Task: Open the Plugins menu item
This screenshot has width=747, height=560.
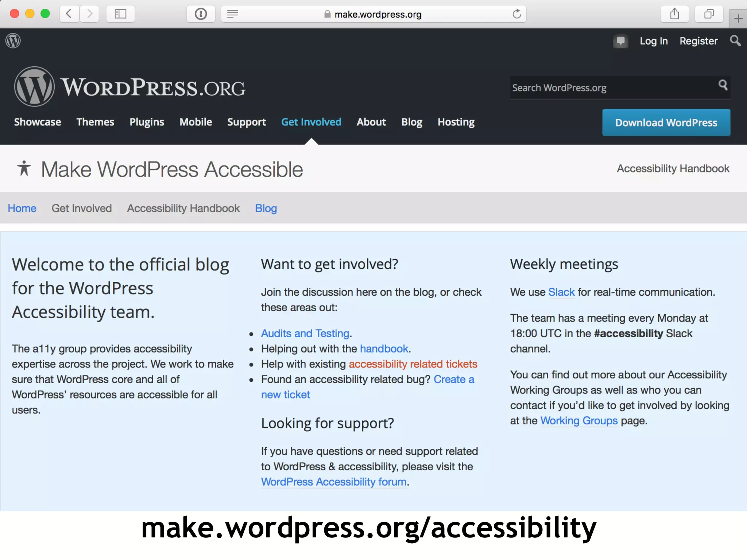Action: click(147, 122)
